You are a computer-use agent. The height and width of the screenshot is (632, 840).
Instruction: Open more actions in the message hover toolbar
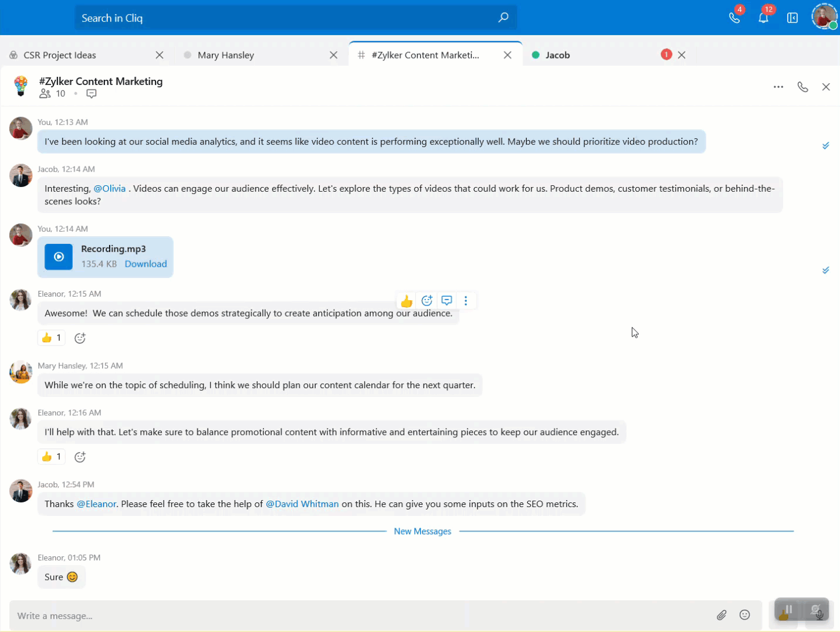[x=466, y=301]
